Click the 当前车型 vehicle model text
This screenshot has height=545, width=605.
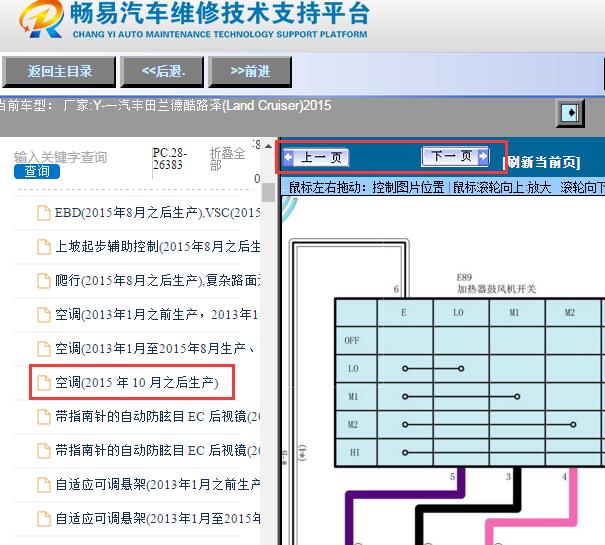165,105
